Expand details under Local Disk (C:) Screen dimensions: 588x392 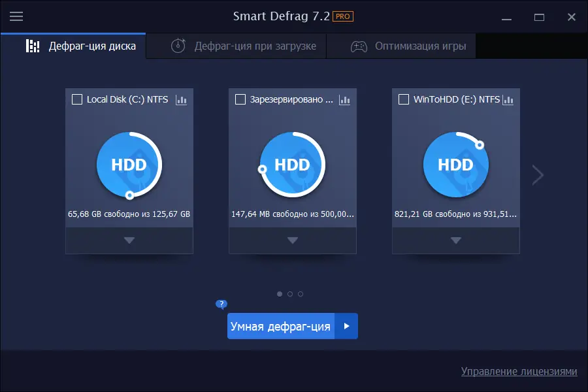[x=129, y=240]
